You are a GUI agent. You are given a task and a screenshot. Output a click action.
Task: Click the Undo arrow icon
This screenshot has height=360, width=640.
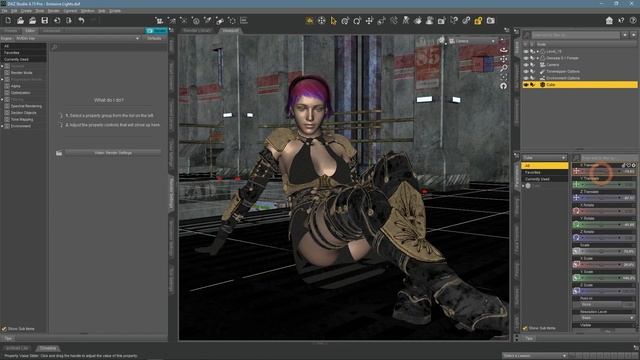[81, 20]
